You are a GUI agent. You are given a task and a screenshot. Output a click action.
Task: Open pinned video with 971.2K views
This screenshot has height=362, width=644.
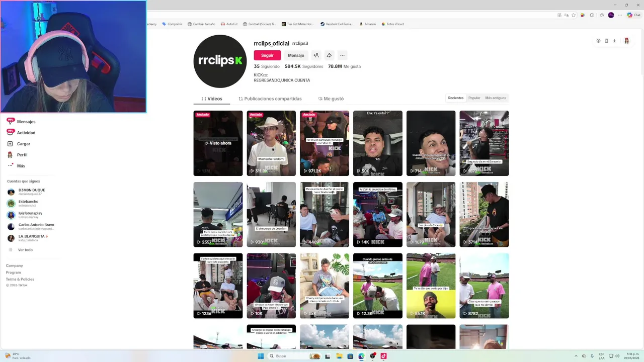325,143
